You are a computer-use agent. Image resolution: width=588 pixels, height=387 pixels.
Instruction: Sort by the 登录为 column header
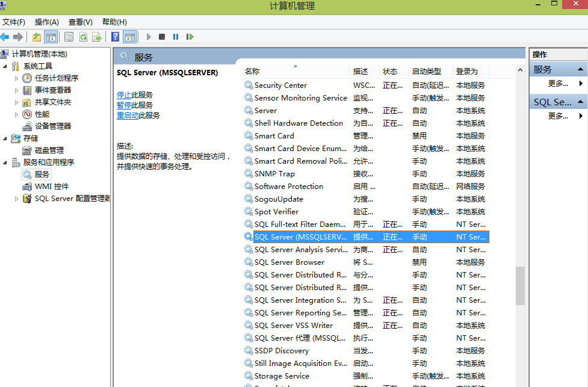(471, 71)
